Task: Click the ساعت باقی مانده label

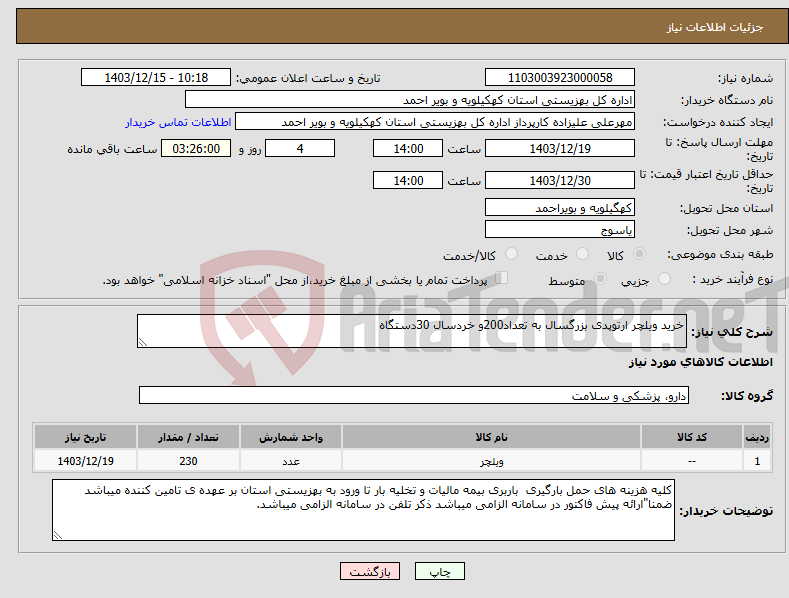Action: pos(112,150)
